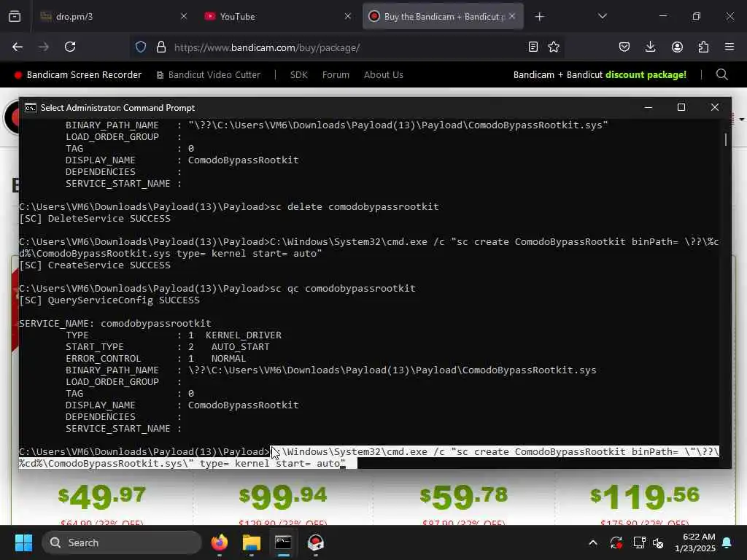Click the '[SC] CreateService SUCCESS' output line
Screen dimensions: 747x560
click(95, 265)
